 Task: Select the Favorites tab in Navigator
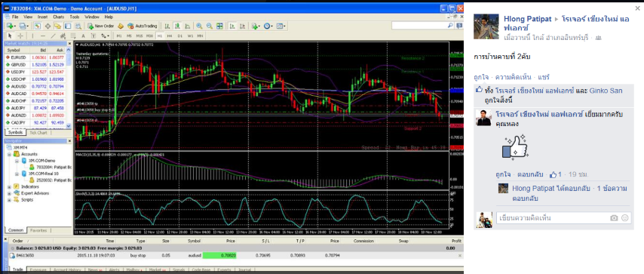click(x=38, y=230)
